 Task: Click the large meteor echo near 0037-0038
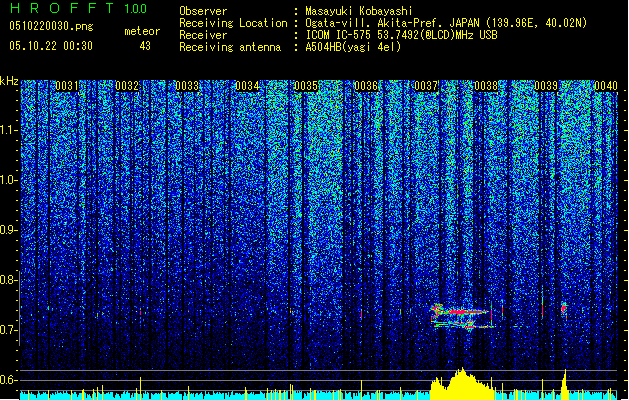[465, 316]
